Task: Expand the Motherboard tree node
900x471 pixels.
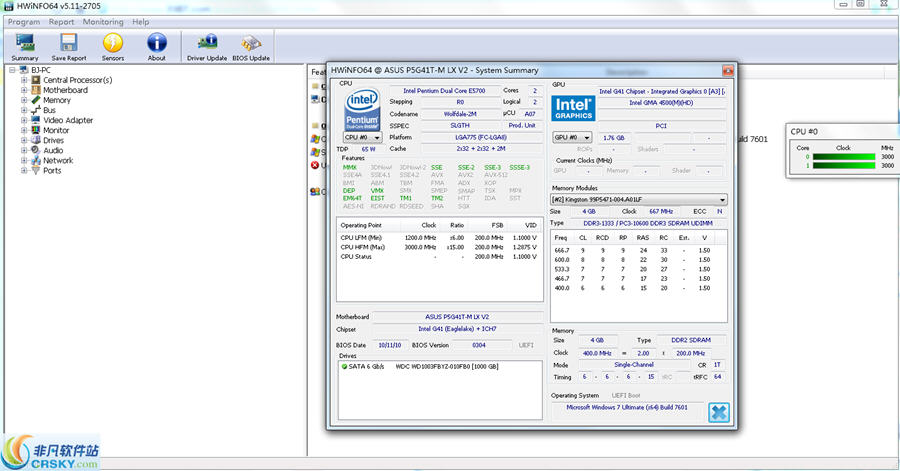Action: pos(24,90)
